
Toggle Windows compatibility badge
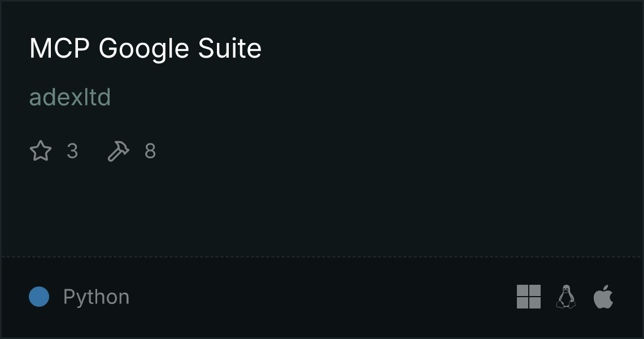528,296
